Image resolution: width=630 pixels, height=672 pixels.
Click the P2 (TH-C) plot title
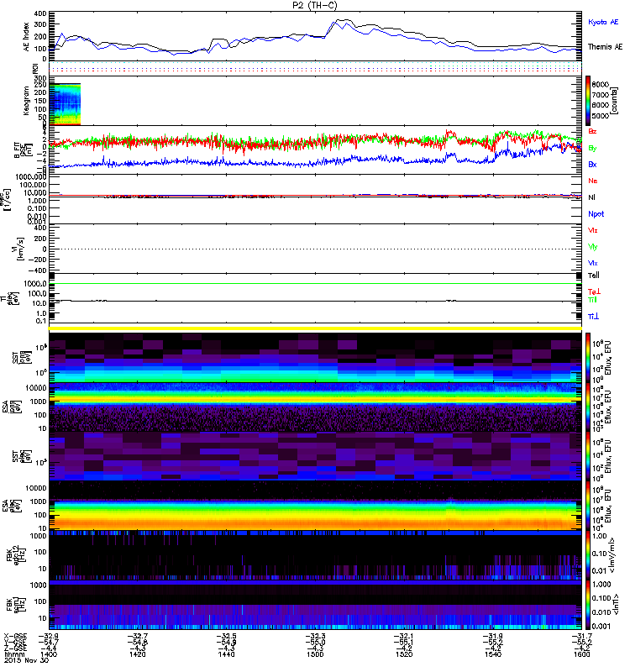pos(317,5)
